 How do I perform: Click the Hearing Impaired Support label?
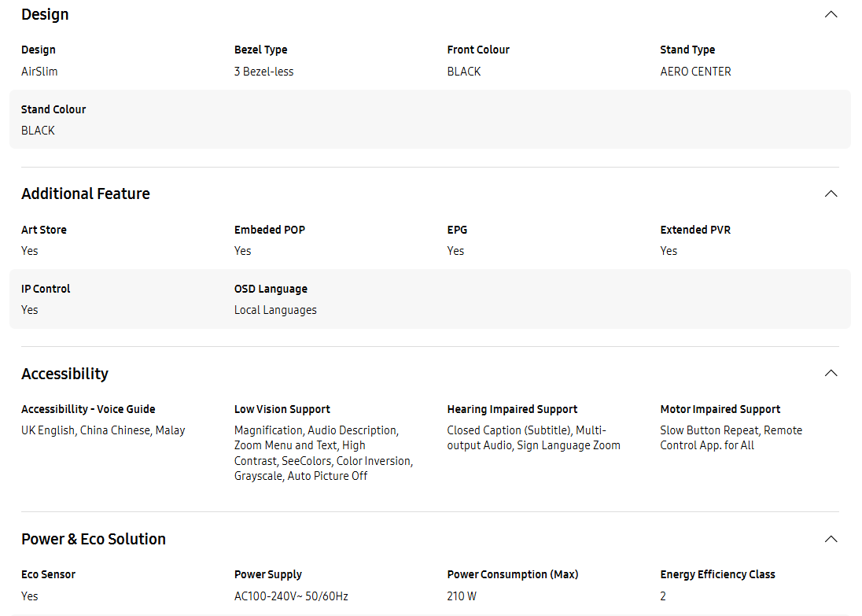click(512, 409)
